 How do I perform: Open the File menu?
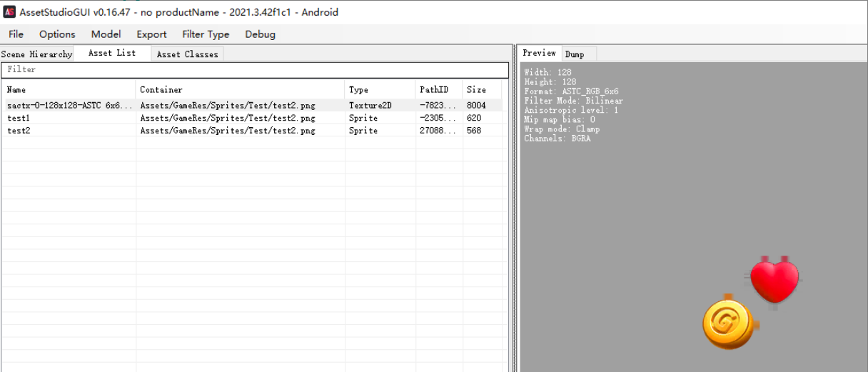click(x=16, y=34)
